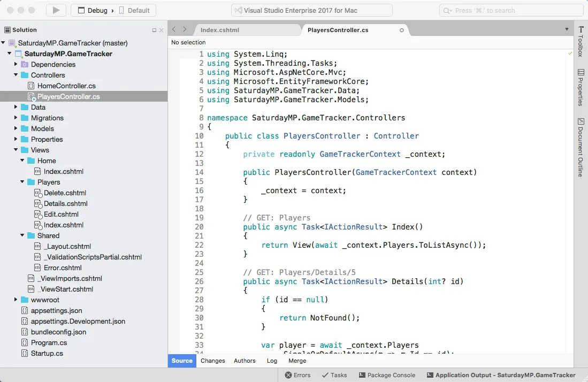Click the green checkmark analysis indicator
This screenshot has width=588, height=382.
(x=570, y=54)
